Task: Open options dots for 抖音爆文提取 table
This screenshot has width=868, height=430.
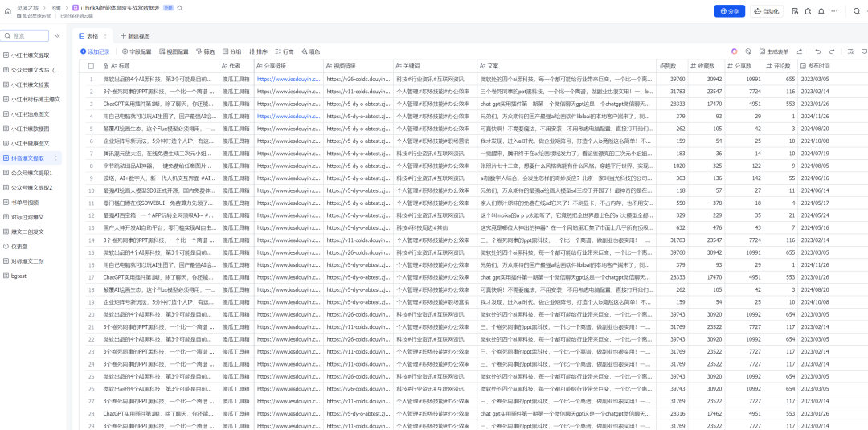Action: pos(56,158)
